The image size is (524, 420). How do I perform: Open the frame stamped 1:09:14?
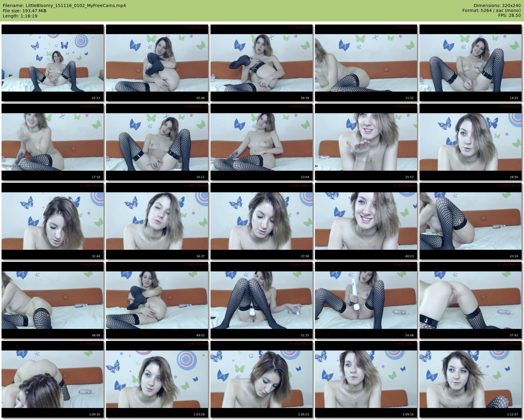[x=366, y=379]
